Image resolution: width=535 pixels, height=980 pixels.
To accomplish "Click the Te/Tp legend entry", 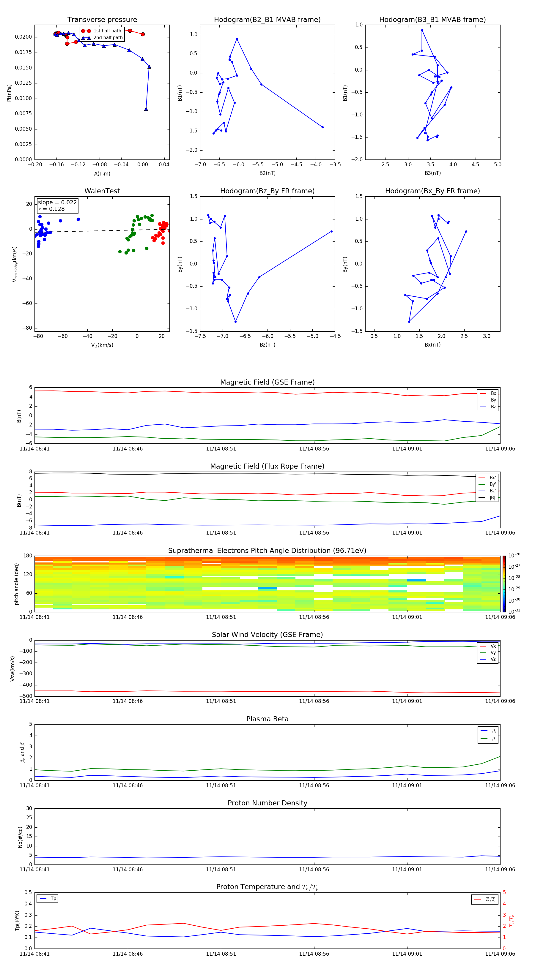I will [485, 899].
